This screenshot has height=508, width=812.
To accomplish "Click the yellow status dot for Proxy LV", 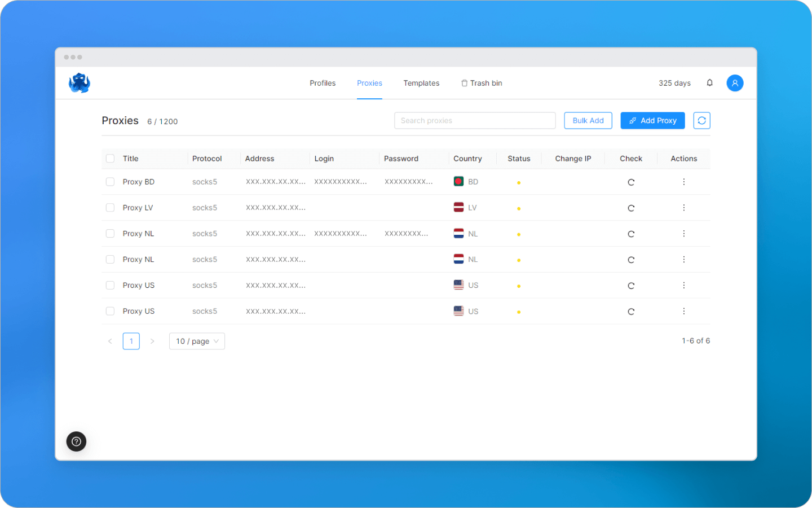I will (519, 209).
